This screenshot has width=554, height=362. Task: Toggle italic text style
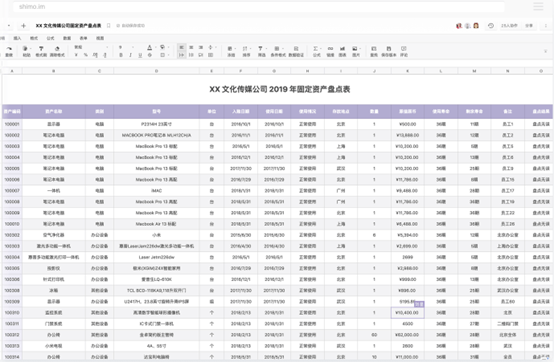tap(130, 55)
